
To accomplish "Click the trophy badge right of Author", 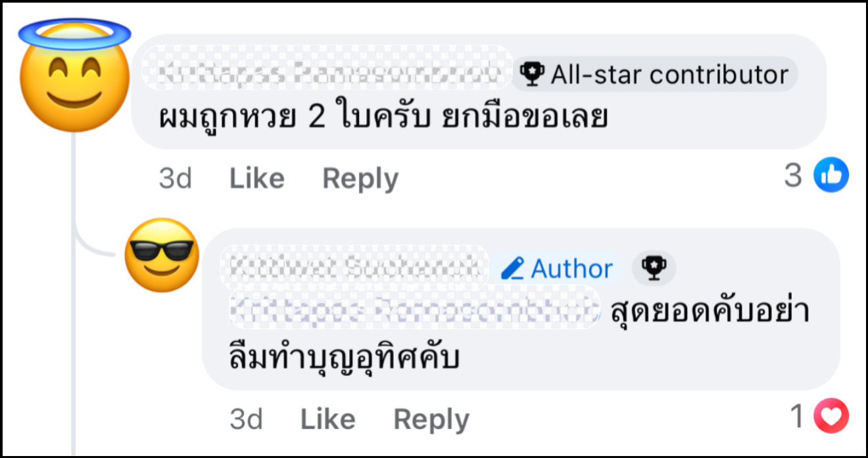I will 653,269.
